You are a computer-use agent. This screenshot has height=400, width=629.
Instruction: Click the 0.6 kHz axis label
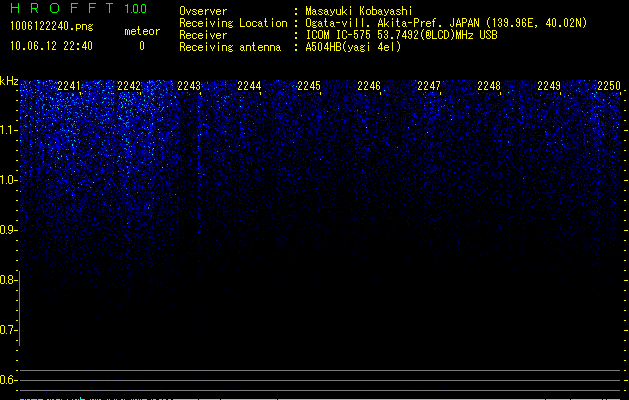click(9, 380)
